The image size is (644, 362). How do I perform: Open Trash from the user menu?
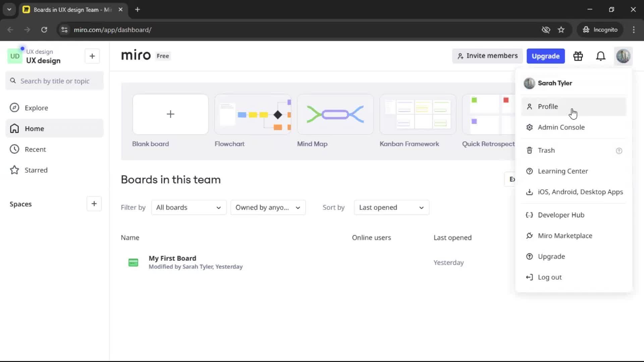point(574,150)
